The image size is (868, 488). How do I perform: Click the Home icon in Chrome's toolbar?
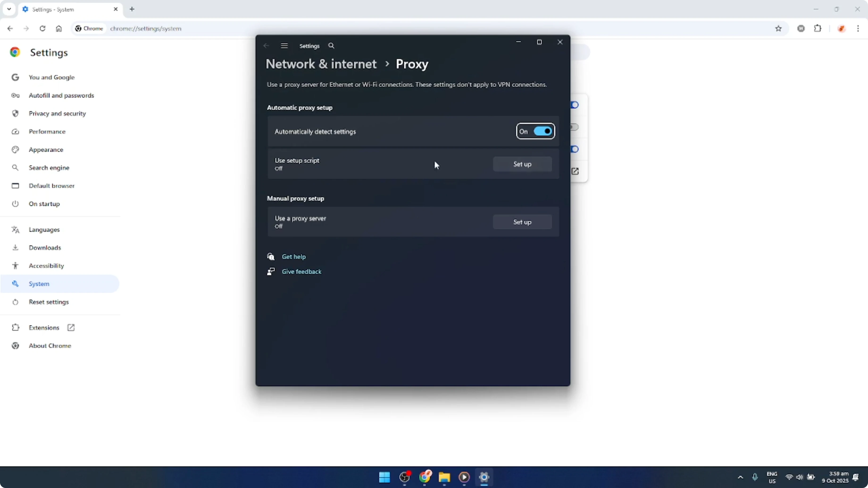coord(59,29)
